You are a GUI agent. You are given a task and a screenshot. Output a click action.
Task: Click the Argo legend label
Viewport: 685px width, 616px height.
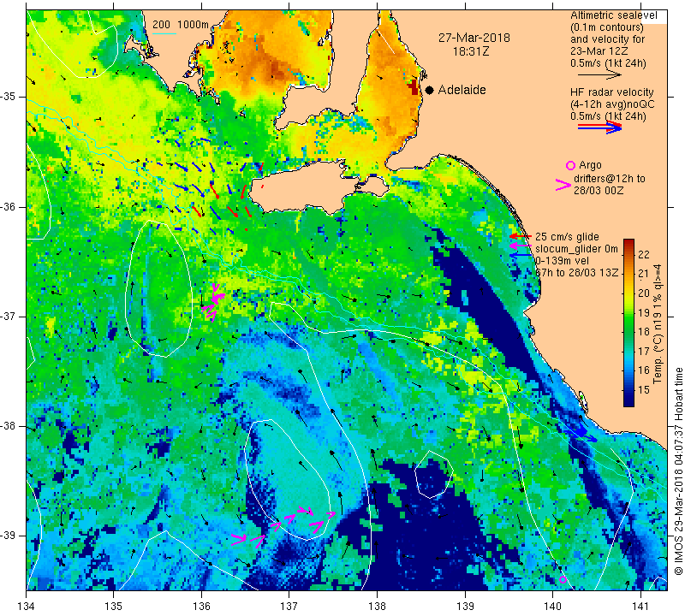pyautogui.click(x=590, y=165)
